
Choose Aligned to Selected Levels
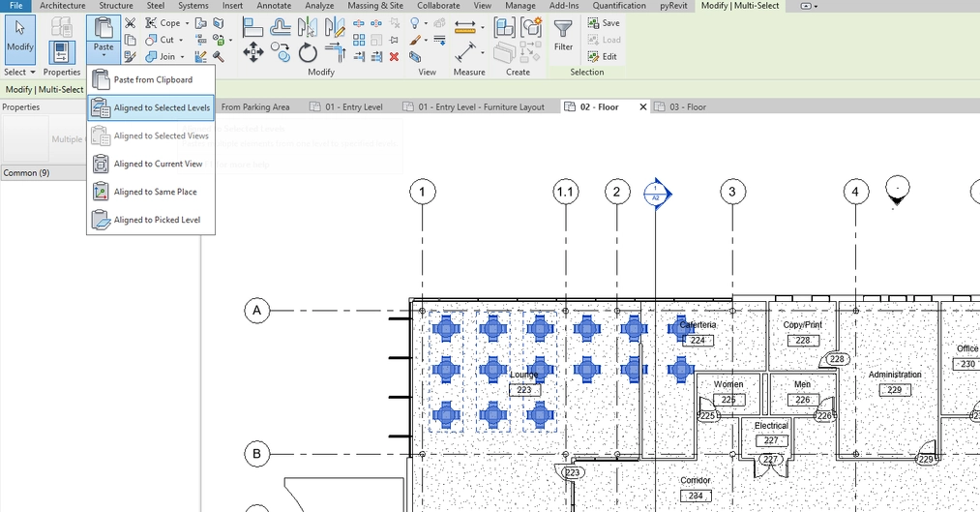[151, 107]
